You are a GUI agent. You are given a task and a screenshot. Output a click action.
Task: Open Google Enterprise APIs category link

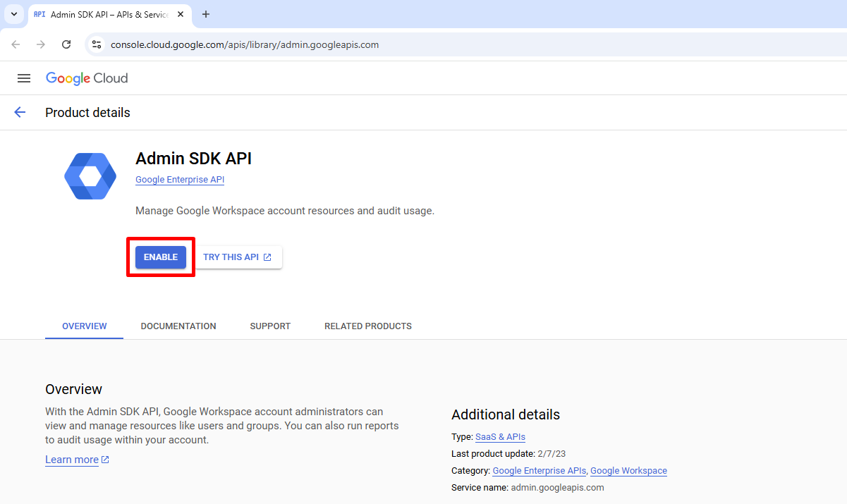click(x=539, y=471)
